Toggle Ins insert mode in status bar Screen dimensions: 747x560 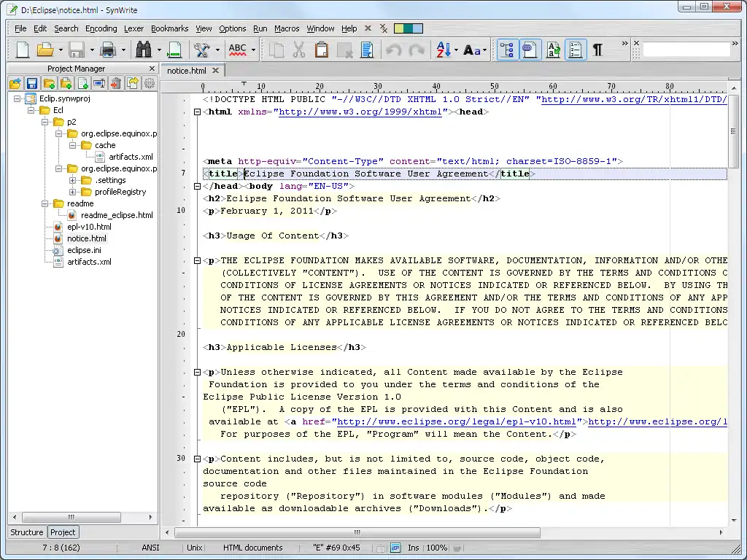[x=414, y=548]
